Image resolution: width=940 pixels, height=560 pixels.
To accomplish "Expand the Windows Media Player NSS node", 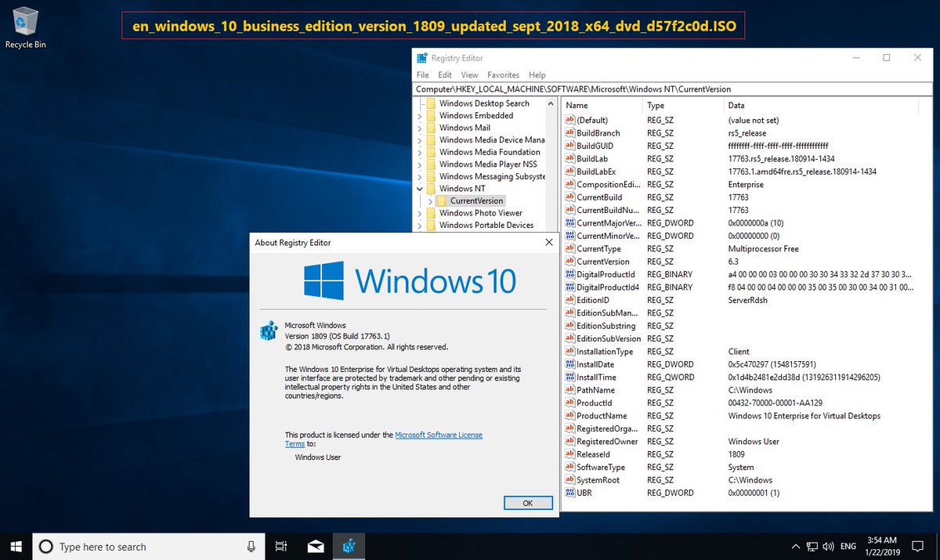I will tap(419, 164).
